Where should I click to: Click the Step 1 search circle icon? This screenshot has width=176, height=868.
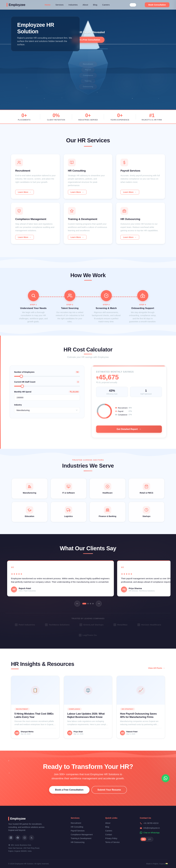pyautogui.click(x=33, y=296)
